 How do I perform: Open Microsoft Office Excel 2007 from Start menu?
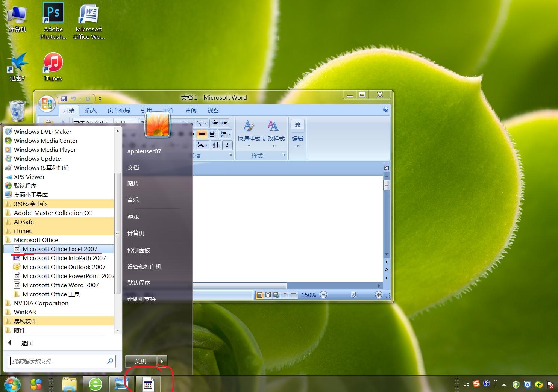[59, 249]
